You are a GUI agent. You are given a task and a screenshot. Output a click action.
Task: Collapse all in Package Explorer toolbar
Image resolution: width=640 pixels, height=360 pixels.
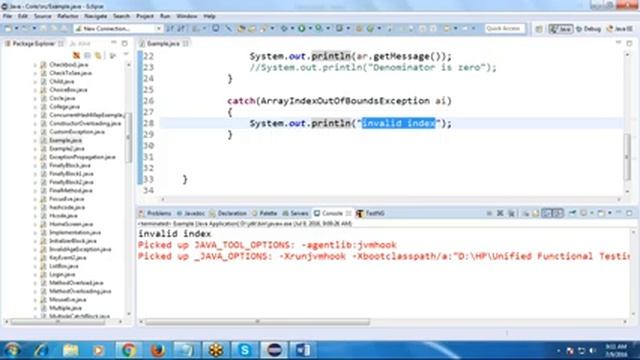point(87,55)
